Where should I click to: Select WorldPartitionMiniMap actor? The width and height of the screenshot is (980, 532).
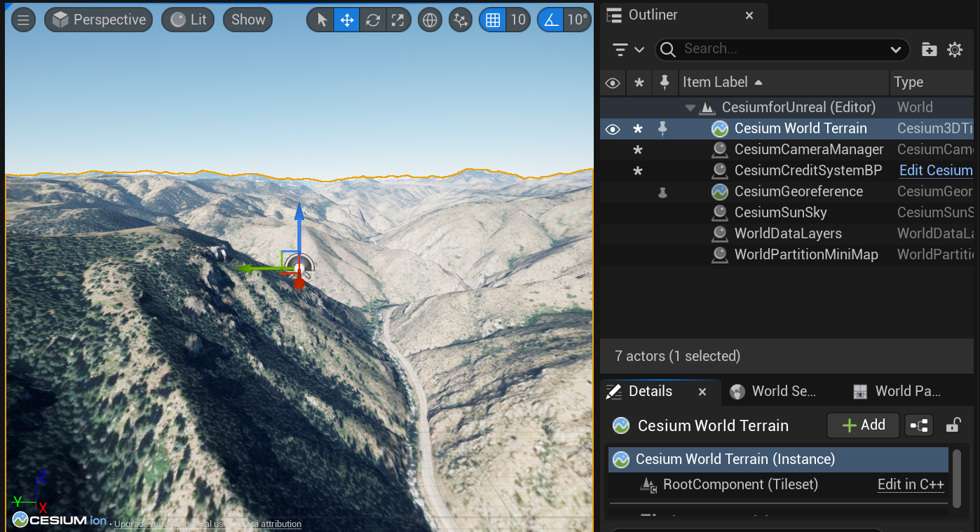(806, 254)
